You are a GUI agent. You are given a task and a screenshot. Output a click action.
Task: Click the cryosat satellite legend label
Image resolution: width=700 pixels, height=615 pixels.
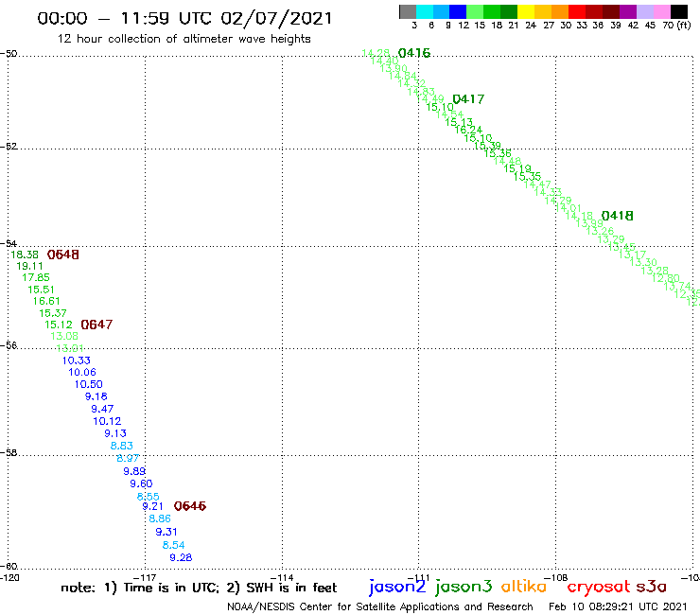(598, 587)
